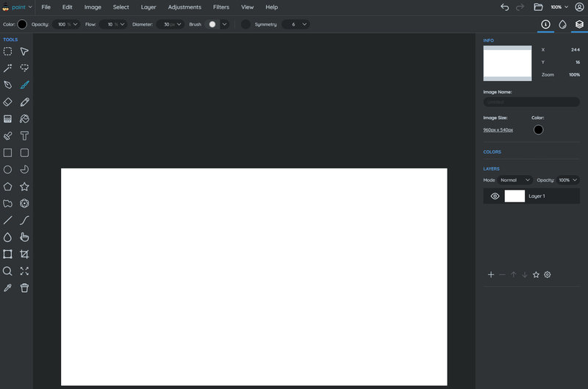The width and height of the screenshot is (588, 389).
Task: Open the layer blend Mode dropdown
Action: point(515,180)
